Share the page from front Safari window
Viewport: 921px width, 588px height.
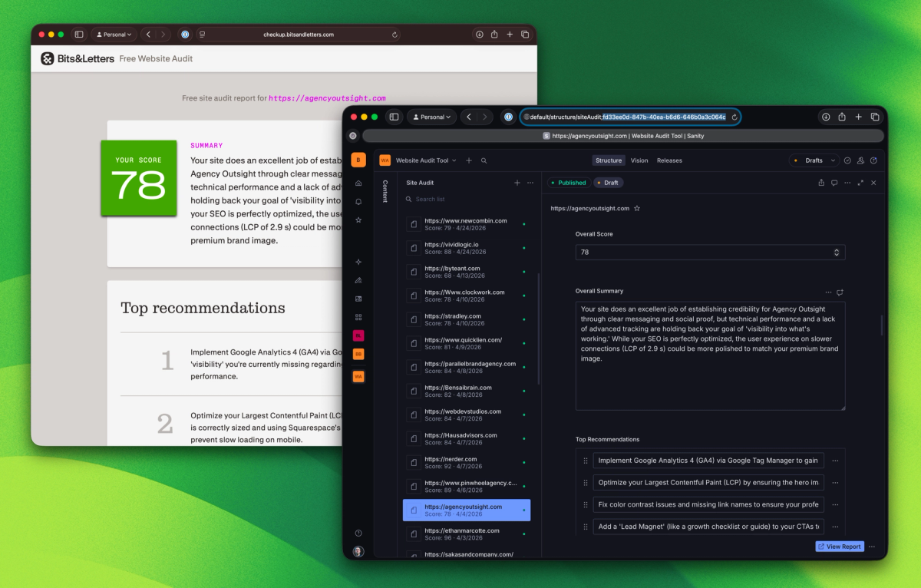(842, 117)
